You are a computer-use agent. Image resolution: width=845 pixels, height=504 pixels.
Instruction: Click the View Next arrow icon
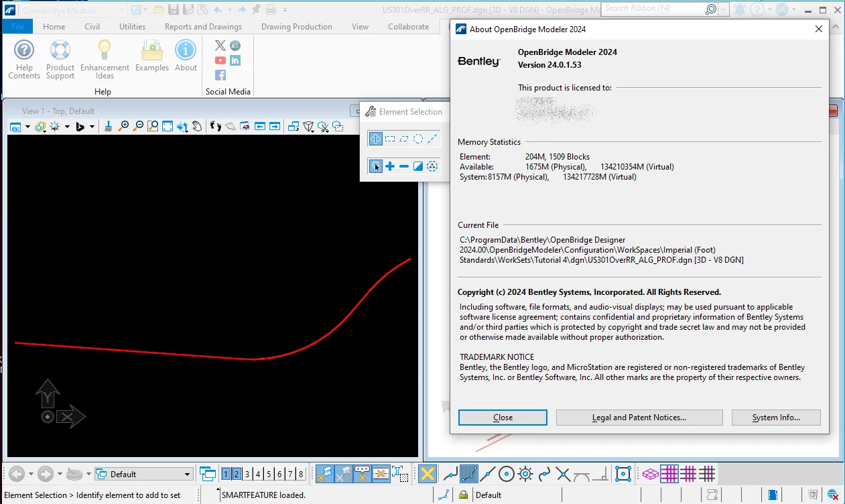(274, 126)
